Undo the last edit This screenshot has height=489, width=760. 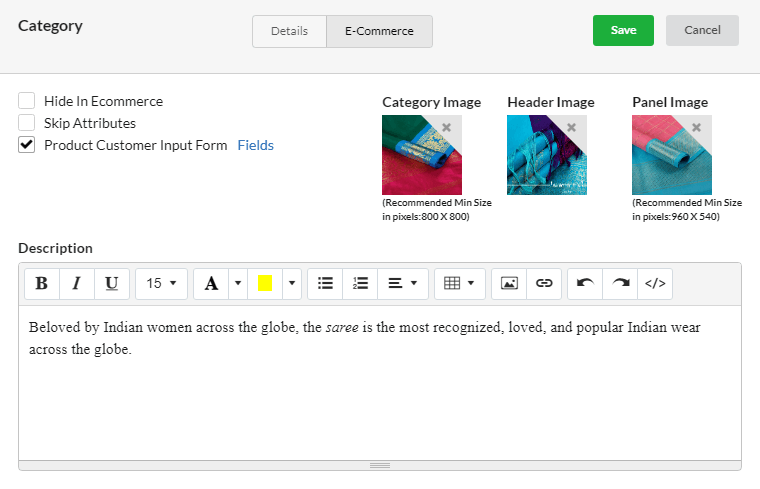click(x=585, y=284)
